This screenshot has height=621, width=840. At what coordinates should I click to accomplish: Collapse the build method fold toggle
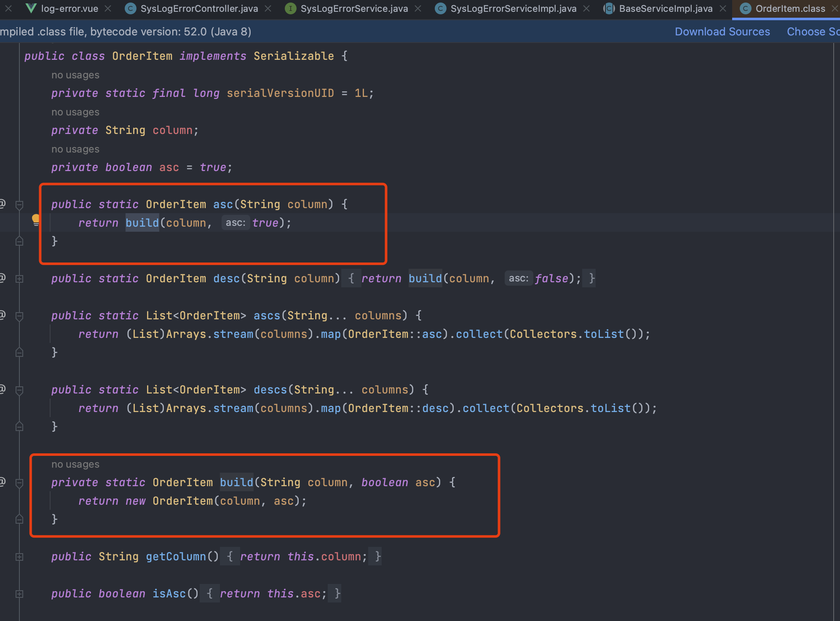[19, 483]
